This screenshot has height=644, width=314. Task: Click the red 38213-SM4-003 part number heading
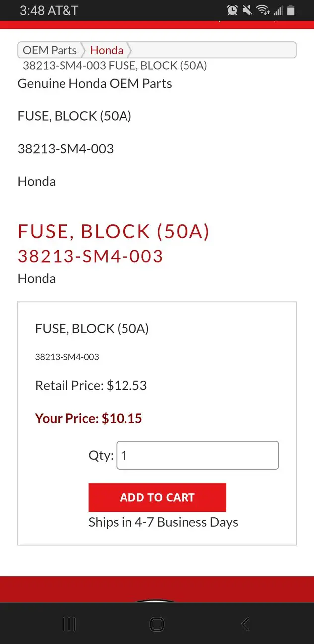[x=90, y=256]
